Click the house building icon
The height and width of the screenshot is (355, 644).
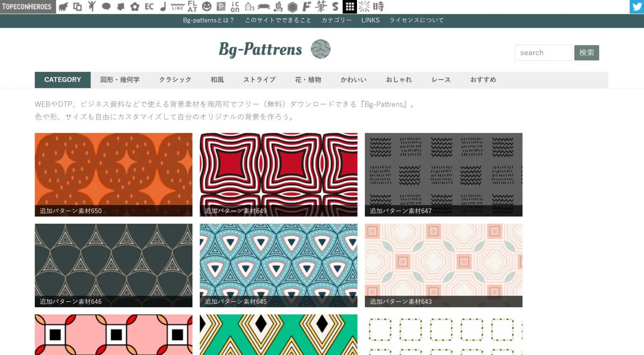tap(250, 7)
